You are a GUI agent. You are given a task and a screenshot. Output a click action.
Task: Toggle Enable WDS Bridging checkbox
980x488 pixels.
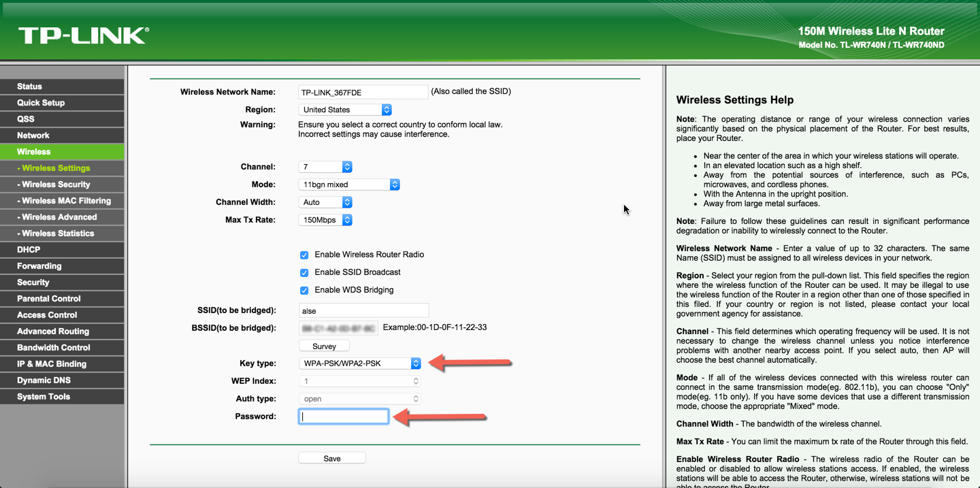click(x=304, y=291)
